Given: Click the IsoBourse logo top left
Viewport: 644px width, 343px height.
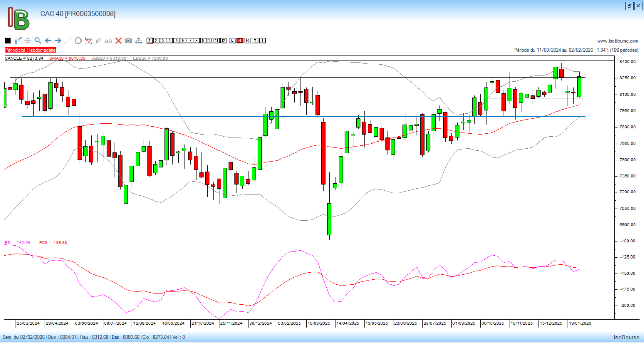Looking at the screenshot, I should (19, 18).
